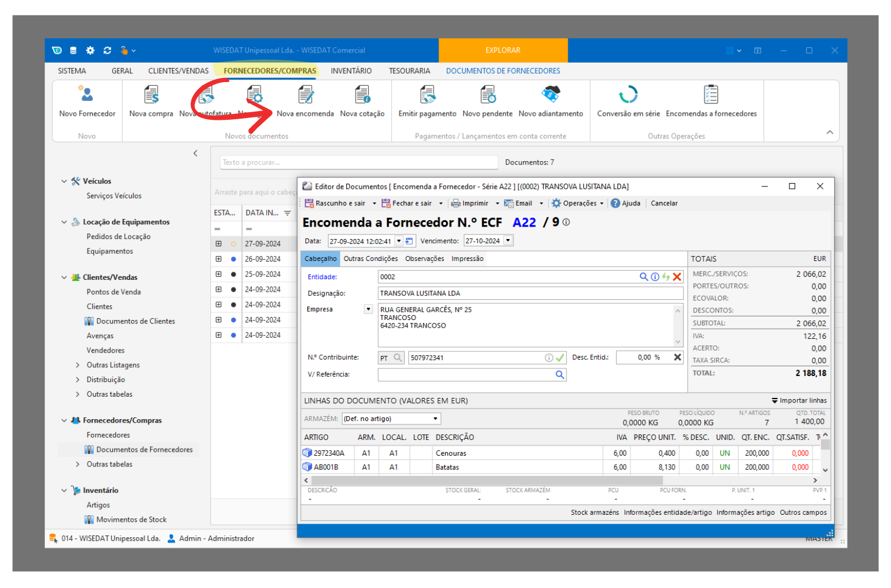Click the magnifier icon in Entidade field
Viewport: 891px width, 588px height.
coord(643,277)
